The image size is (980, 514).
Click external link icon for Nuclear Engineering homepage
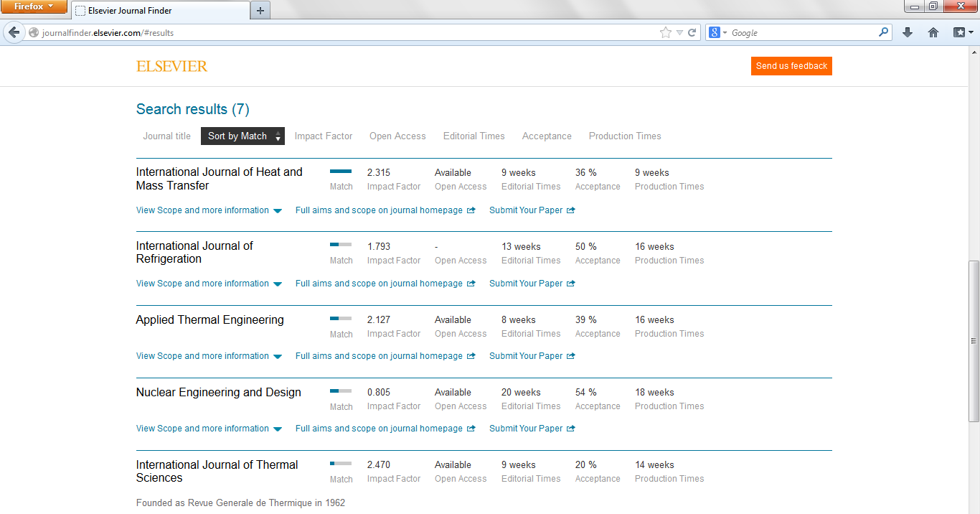[x=471, y=429]
